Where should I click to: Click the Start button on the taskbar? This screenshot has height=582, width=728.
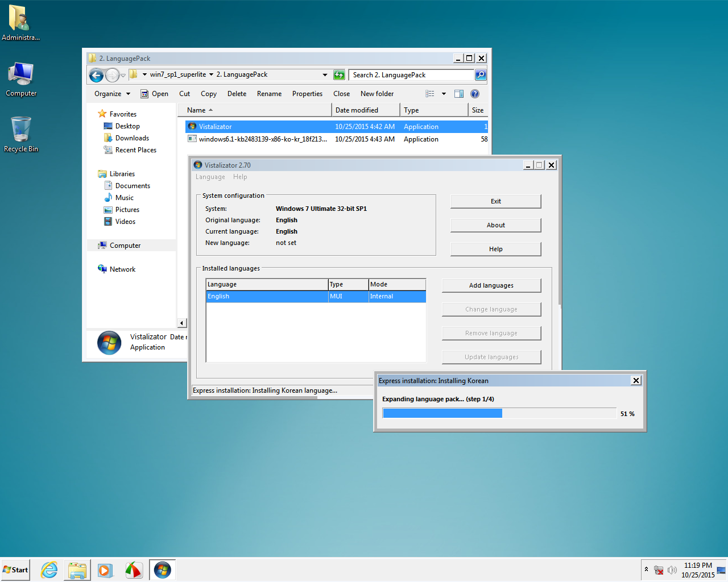15,569
